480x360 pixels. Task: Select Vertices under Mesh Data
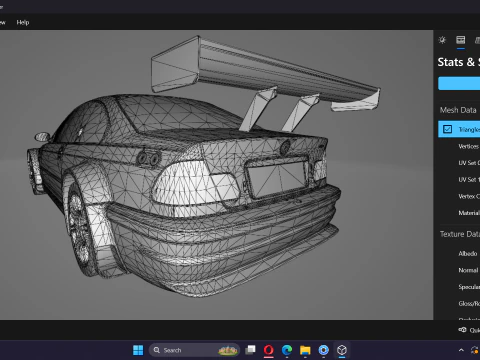click(x=468, y=146)
